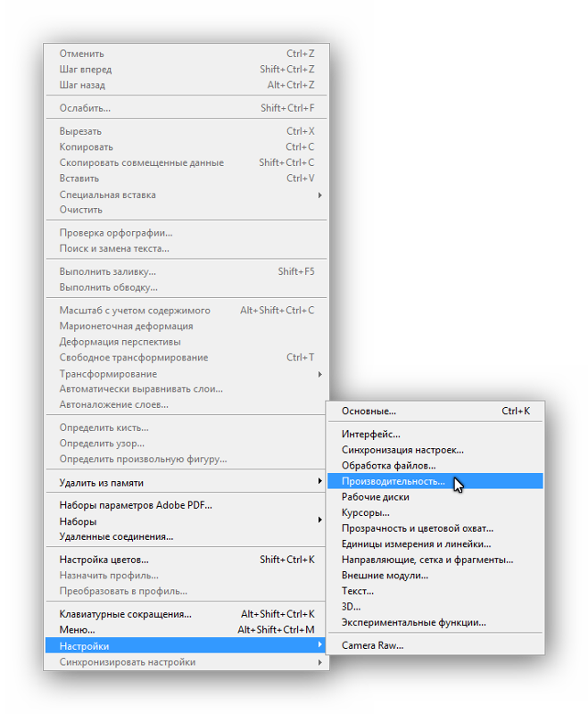The height and width of the screenshot is (714, 588).
Task: Choose Текст in preferences submenu
Action: pyautogui.click(x=435, y=591)
